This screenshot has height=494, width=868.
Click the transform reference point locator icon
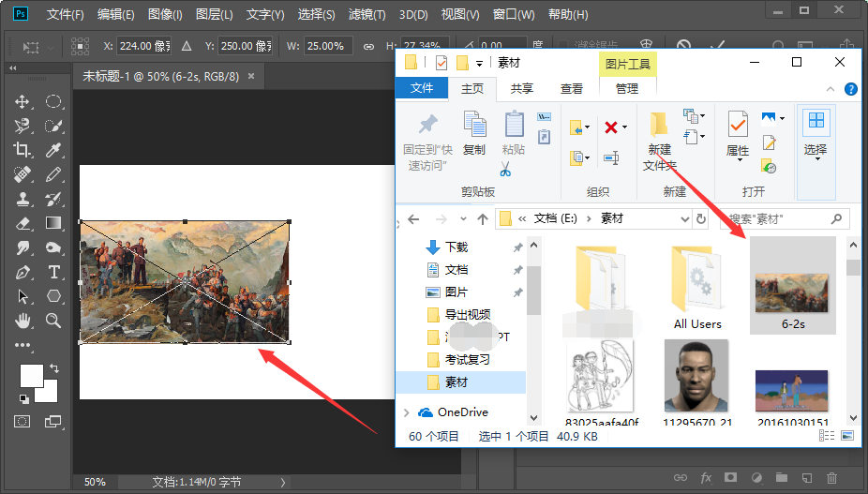point(81,46)
